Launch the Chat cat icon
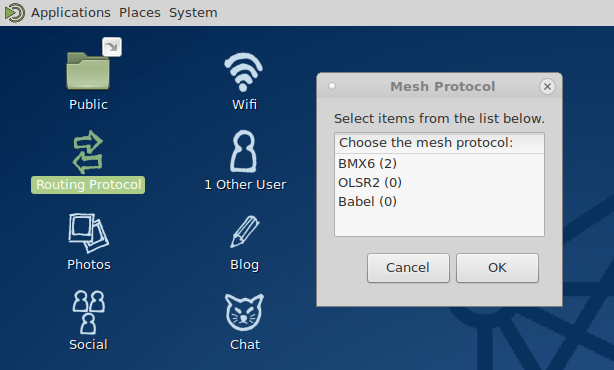 [x=244, y=312]
